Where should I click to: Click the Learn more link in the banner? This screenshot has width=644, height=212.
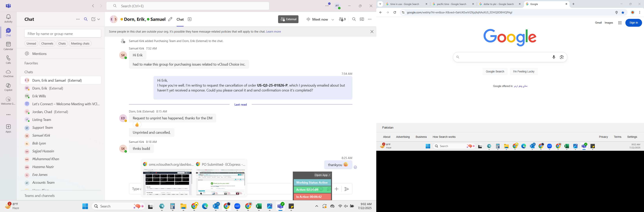(273, 32)
